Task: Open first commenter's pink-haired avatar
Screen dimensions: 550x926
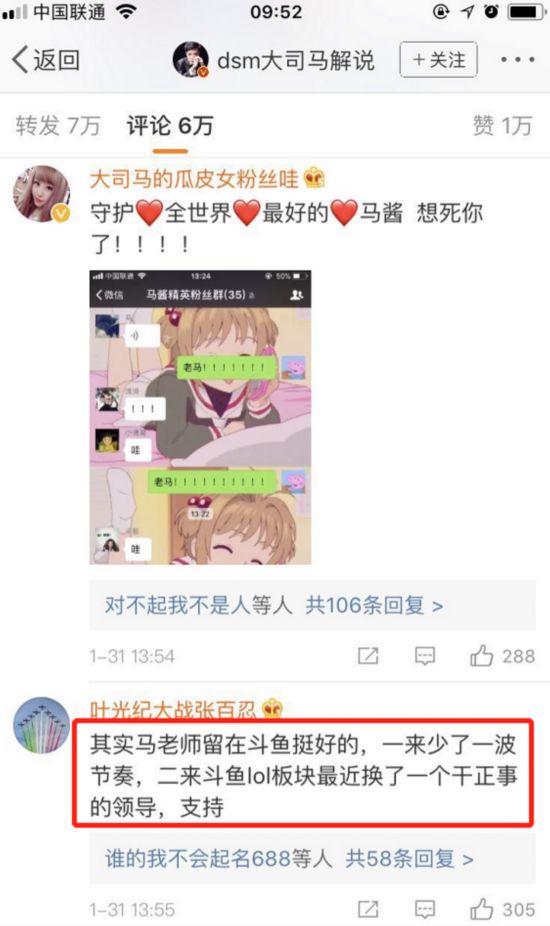Action: [x=41, y=194]
